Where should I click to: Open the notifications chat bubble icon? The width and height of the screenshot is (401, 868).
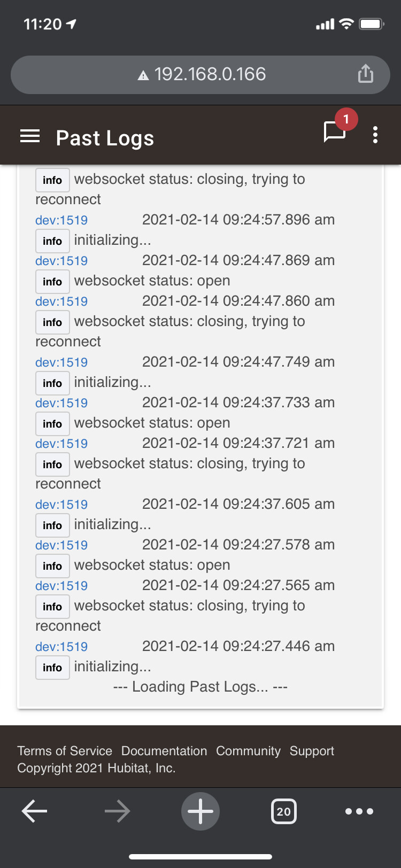tap(335, 131)
